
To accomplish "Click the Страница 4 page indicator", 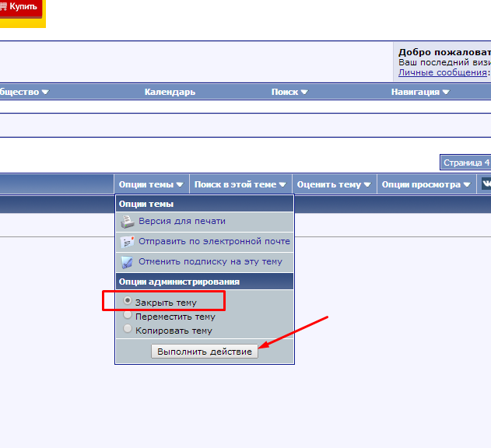I will (x=465, y=163).
